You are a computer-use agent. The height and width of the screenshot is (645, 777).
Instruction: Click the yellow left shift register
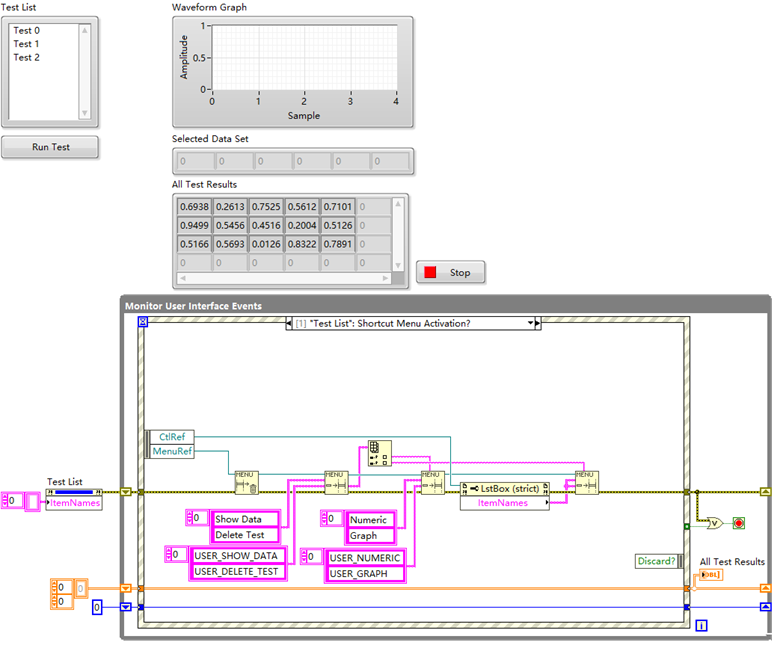click(126, 492)
